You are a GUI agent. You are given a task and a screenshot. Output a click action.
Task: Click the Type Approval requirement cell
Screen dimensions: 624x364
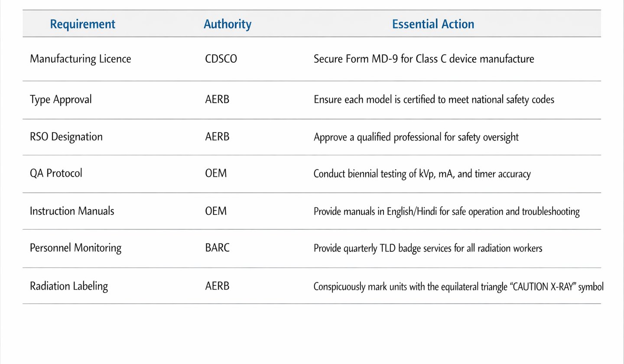61,99
